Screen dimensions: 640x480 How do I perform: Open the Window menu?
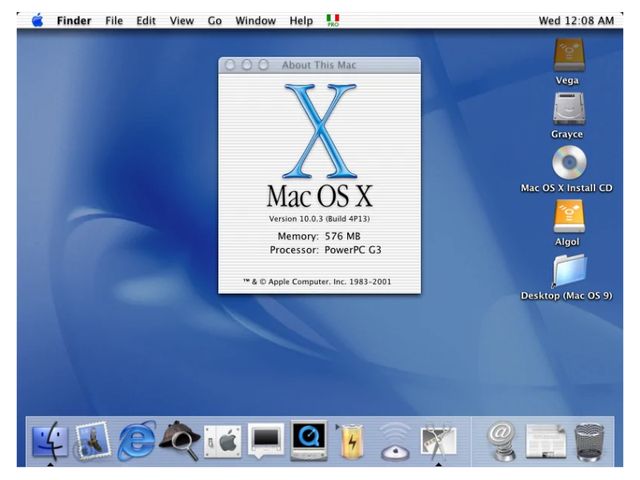255,20
